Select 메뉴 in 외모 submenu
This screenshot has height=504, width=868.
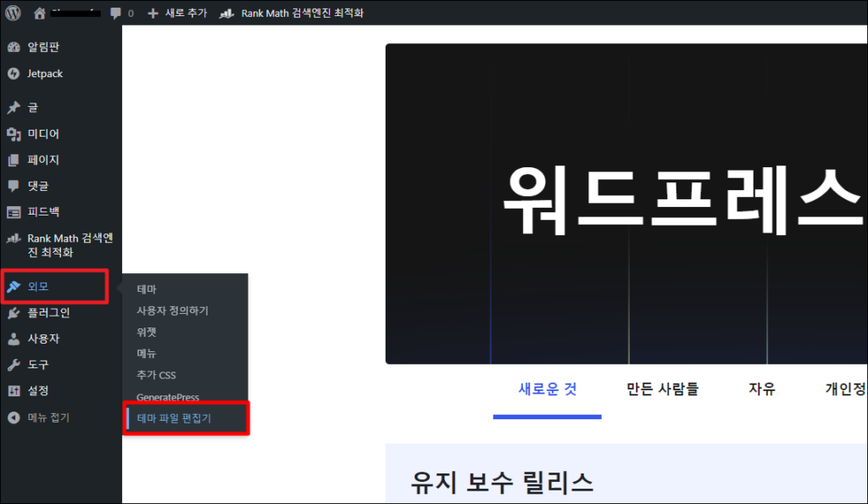(147, 353)
